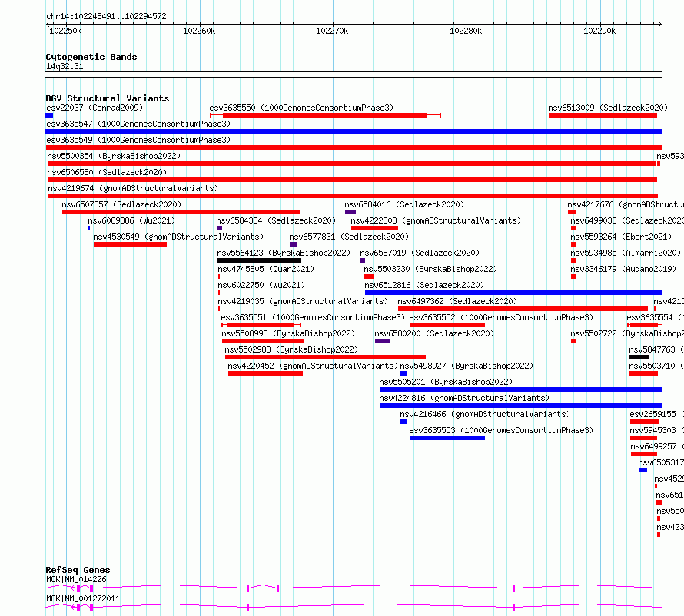The width and height of the screenshot is (684, 616).
Task: Click the Cytogenetic Bands track title
Action: click(x=91, y=57)
